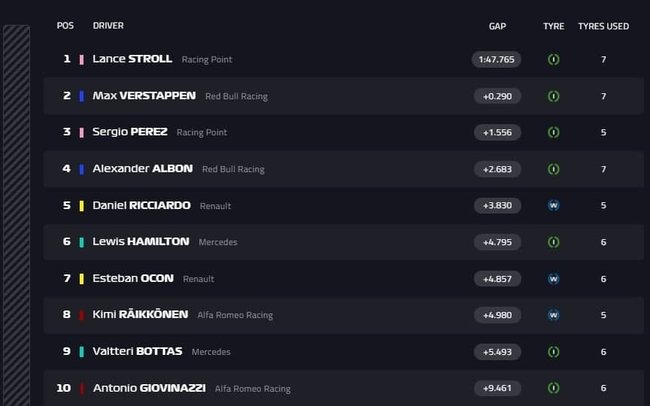
Task: Click Lance Stroll's intermediate tyre icon
Action: (553, 59)
